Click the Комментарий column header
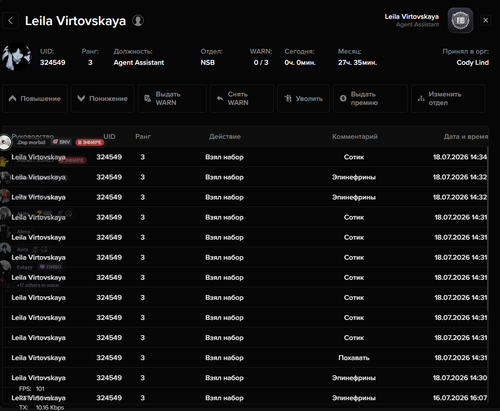Image resolution: width=500 pixels, height=411 pixels. coord(355,137)
